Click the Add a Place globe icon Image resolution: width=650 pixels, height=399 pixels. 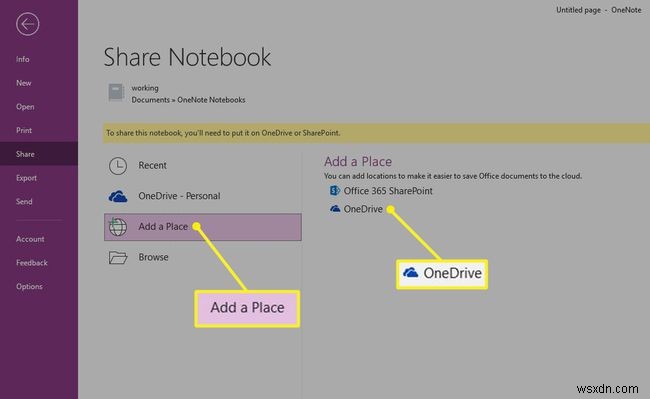coord(118,227)
